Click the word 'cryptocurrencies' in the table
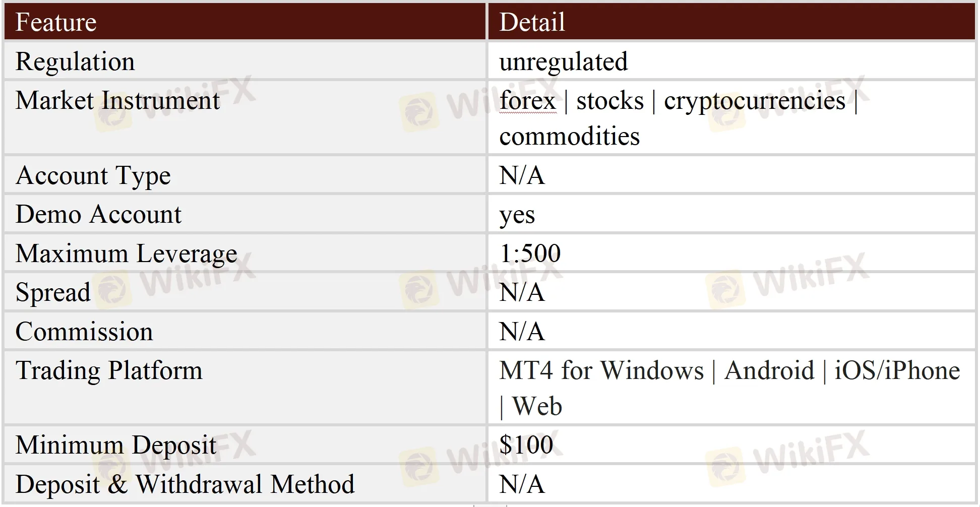The width and height of the screenshot is (980, 507). 754,101
